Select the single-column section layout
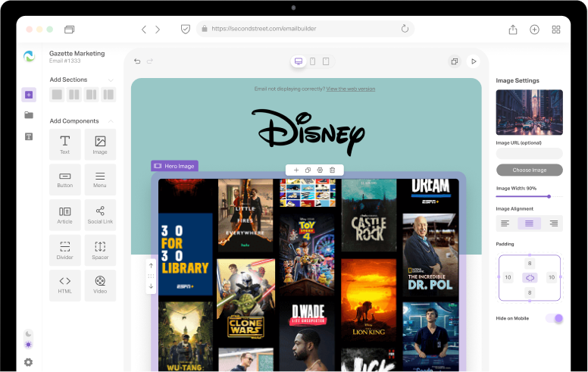Viewport: 588px width, 372px height. (x=57, y=95)
